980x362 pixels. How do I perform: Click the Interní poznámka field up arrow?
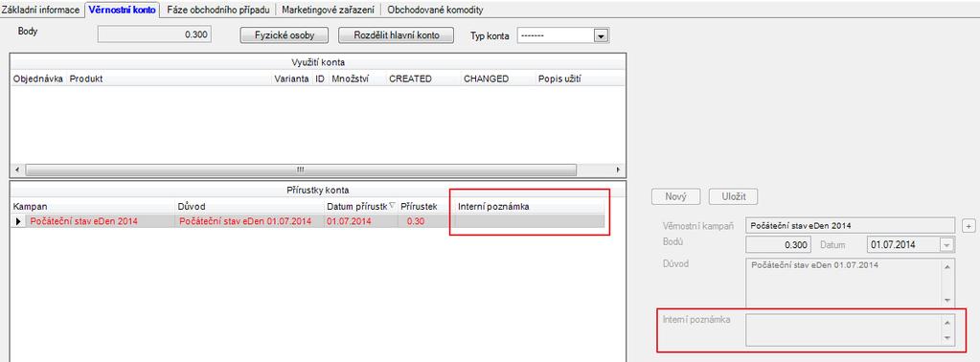(x=946, y=322)
